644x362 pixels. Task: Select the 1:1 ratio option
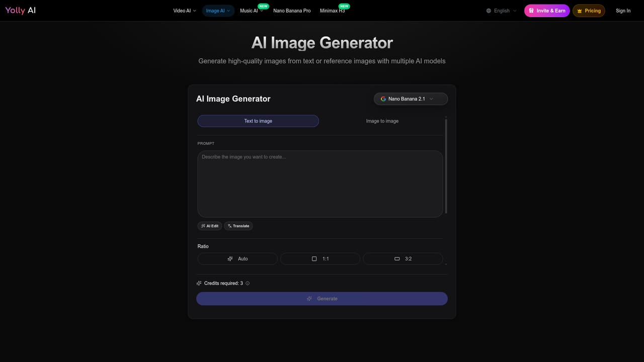coord(320,259)
